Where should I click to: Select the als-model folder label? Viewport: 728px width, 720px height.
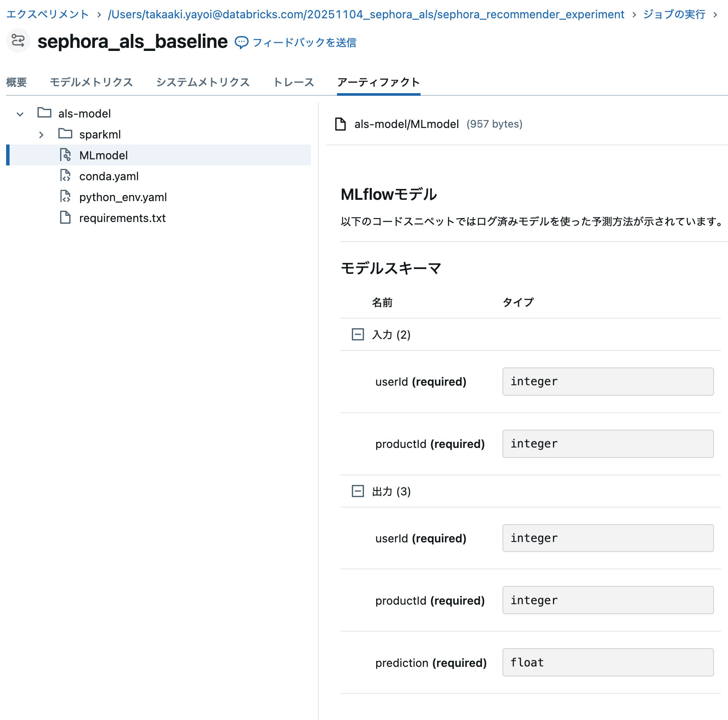point(84,114)
